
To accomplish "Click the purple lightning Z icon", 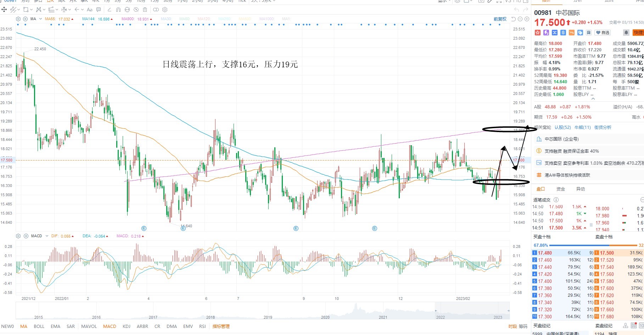I will [546, 33].
